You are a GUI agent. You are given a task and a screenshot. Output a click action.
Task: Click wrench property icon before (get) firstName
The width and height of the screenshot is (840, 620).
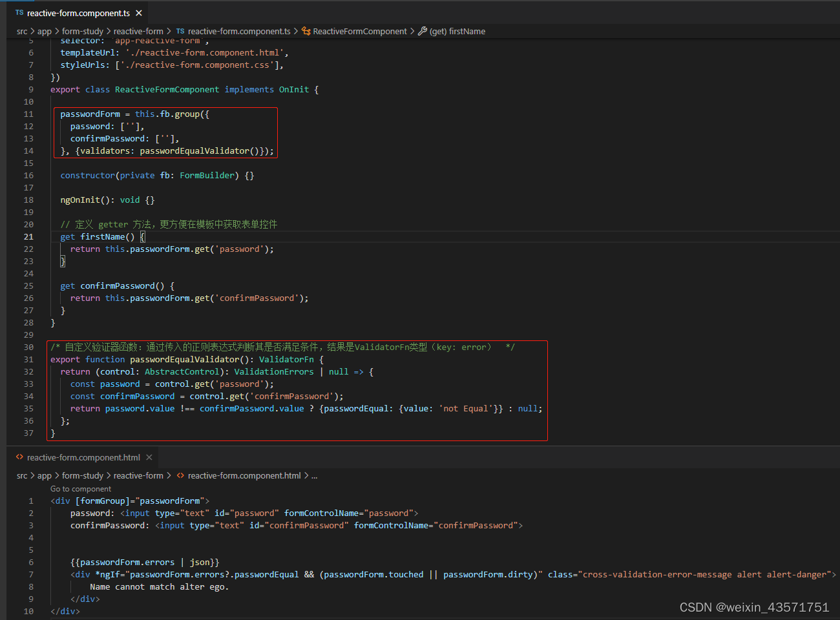point(423,31)
